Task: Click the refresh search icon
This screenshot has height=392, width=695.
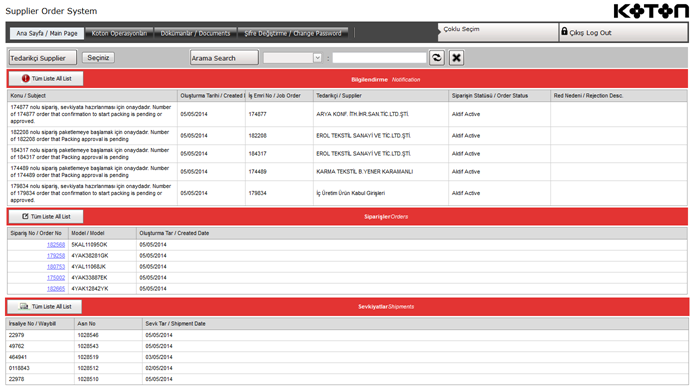Action: click(x=437, y=58)
